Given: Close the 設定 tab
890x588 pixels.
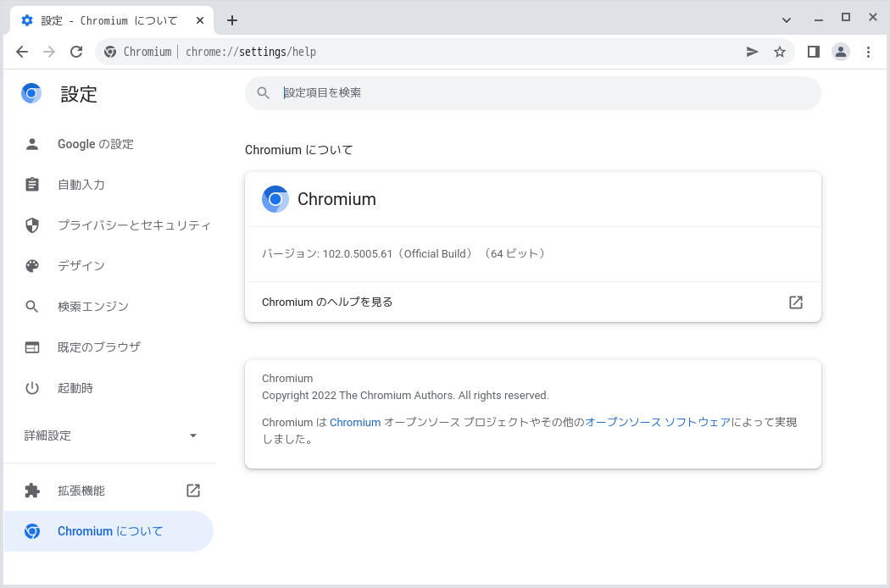Looking at the screenshot, I should (200, 20).
